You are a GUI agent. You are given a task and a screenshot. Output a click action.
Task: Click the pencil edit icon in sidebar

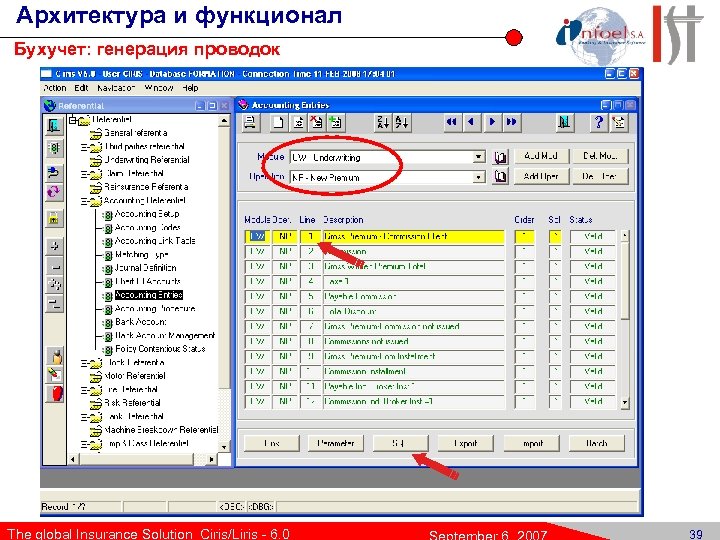(55, 375)
